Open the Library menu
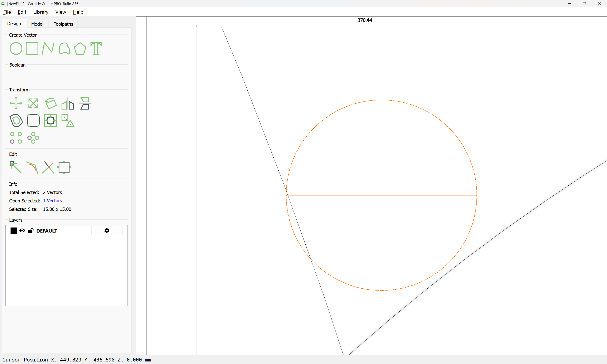The image size is (607, 364). 41,12
